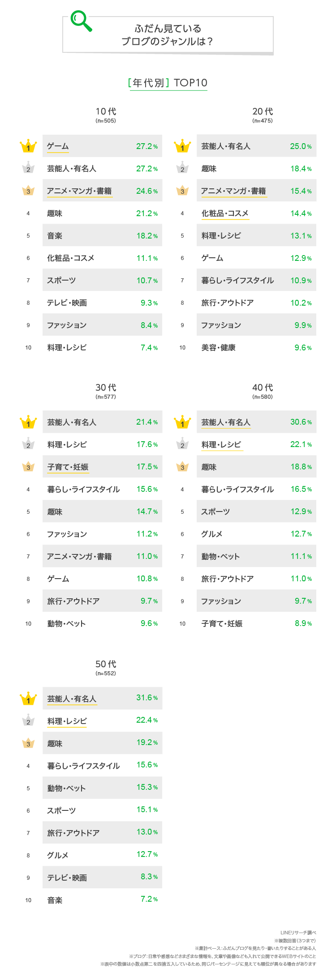
Task: Click underlined 料理・レシピ in the 40代 list
Action: (x=222, y=445)
